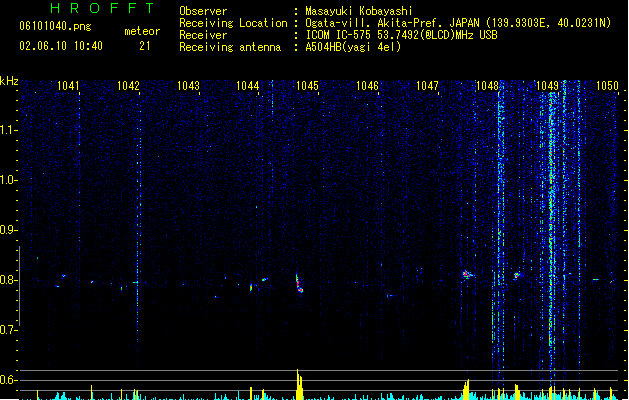This screenshot has height=400, width=629.
Task: Select the ICOM IC-575 receiver description
Action: point(401,35)
